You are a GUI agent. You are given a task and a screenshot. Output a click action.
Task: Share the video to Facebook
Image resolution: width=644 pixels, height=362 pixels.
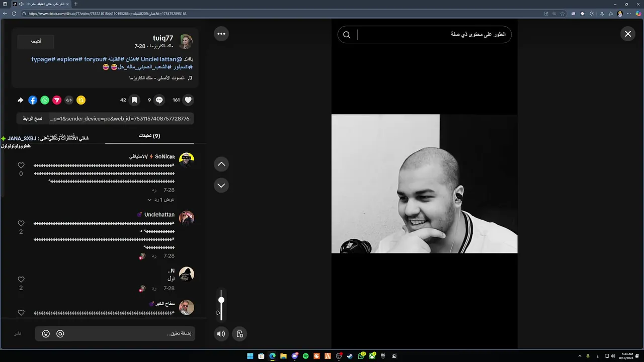33,100
